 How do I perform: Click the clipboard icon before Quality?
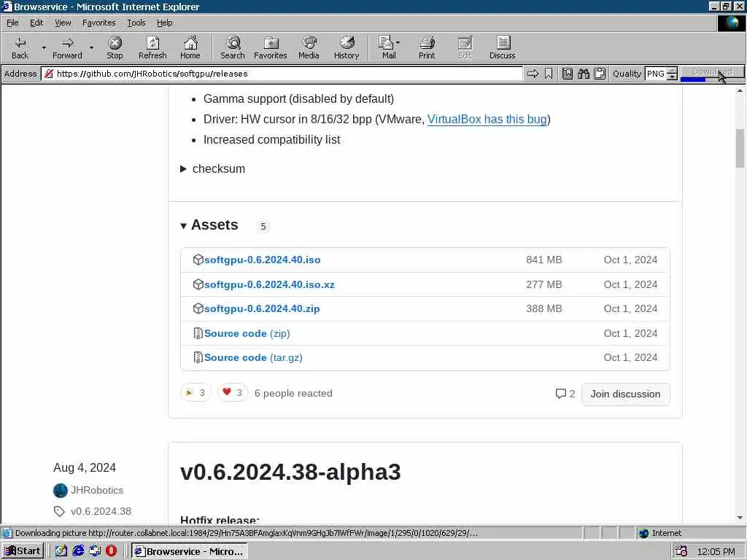[600, 74]
